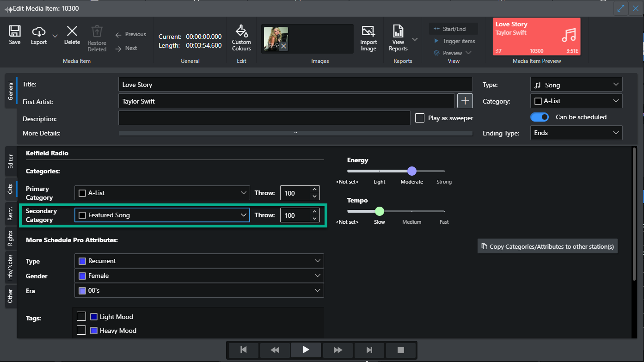Viewport: 644px width, 362px height.
Task: Skip to start of track
Action: (243, 350)
